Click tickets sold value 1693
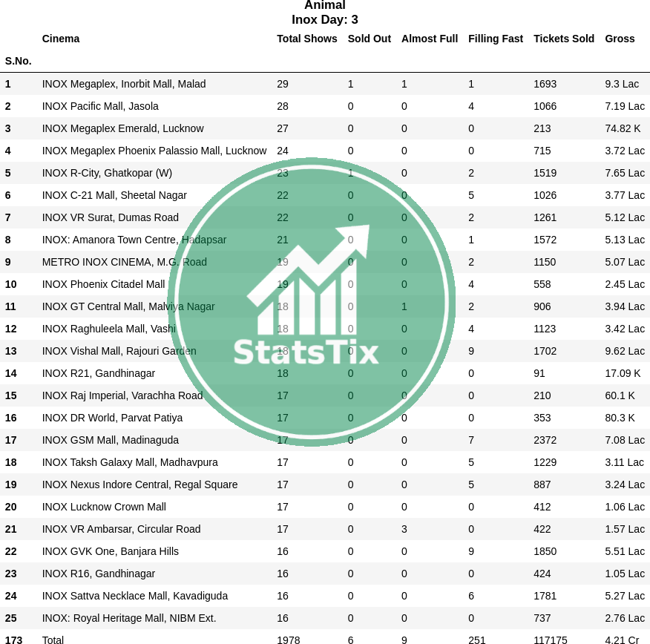 (545, 84)
